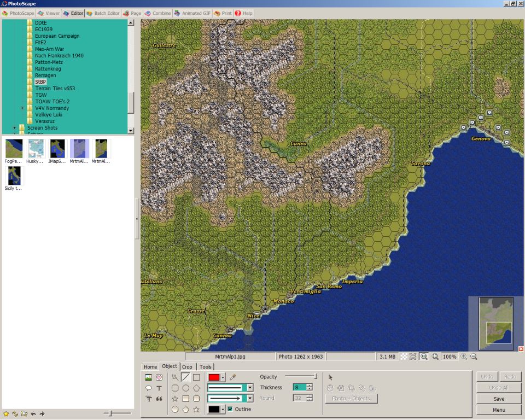Adjust the Opacity slider
Screen dimensions: 525x420
coord(301,376)
